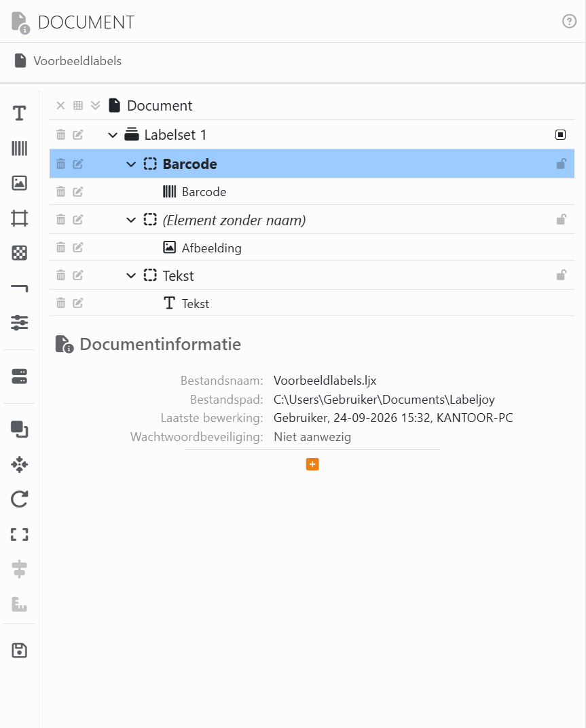Click the Bestandspad path value
586x728 pixels.
[384, 400]
